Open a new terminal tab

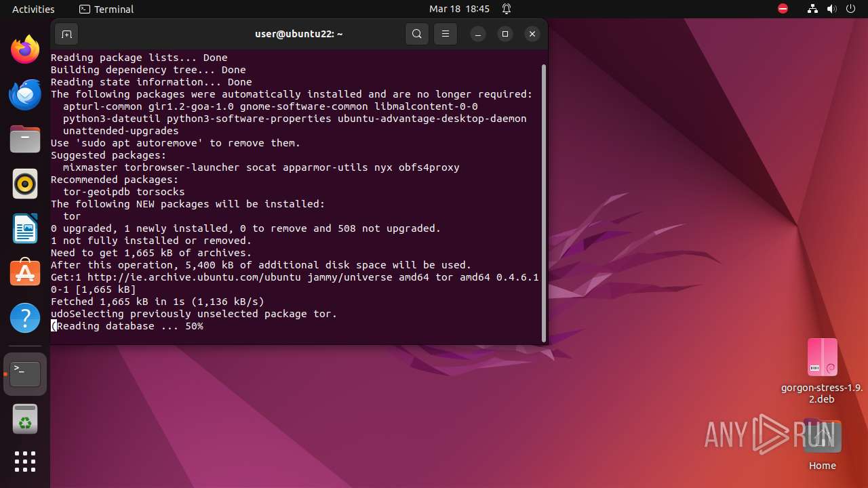66,34
